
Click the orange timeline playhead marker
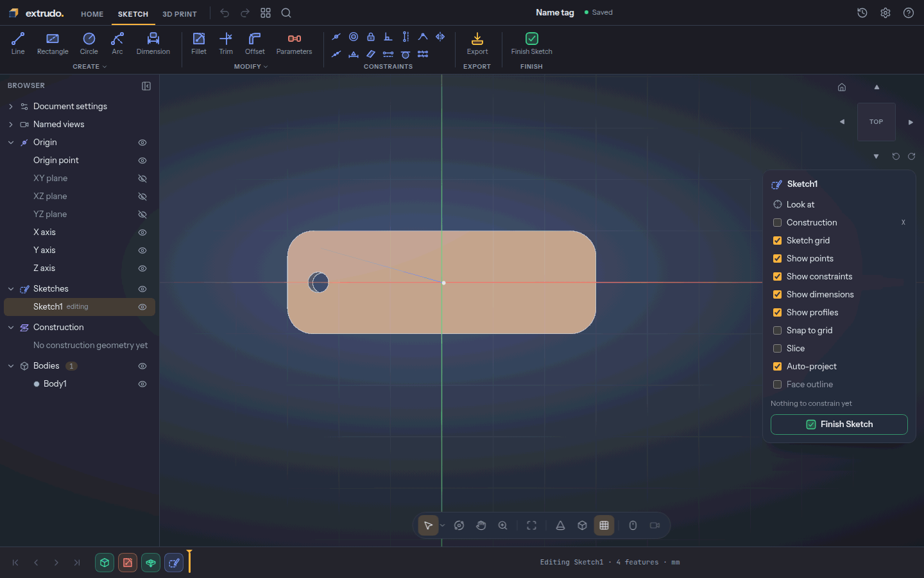tap(189, 561)
